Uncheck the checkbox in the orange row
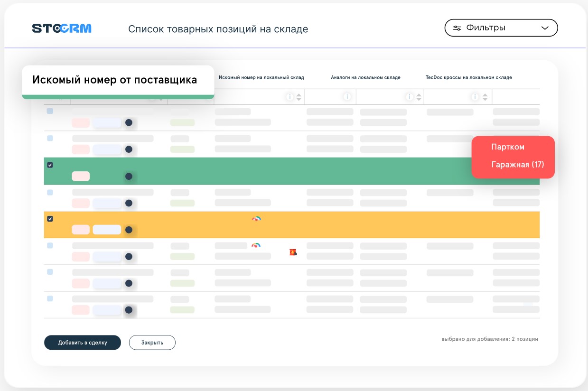Screen dimensions: 588x391 click(x=50, y=219)
